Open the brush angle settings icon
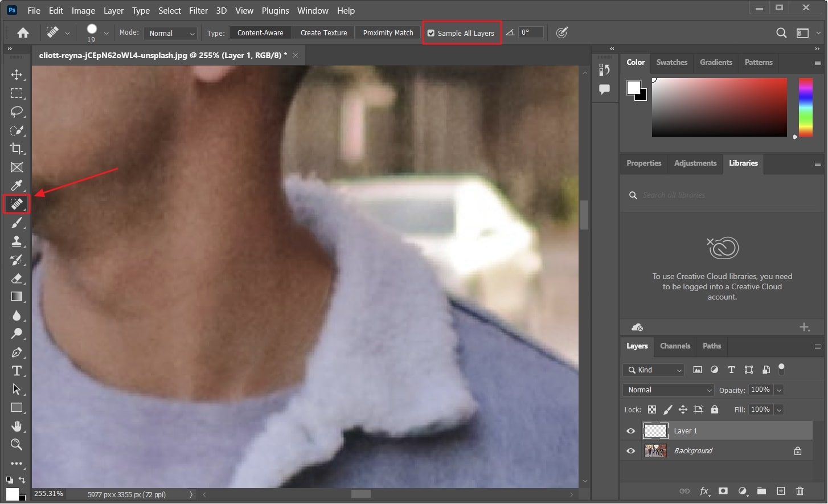The image size is (828, 504). 510,32
